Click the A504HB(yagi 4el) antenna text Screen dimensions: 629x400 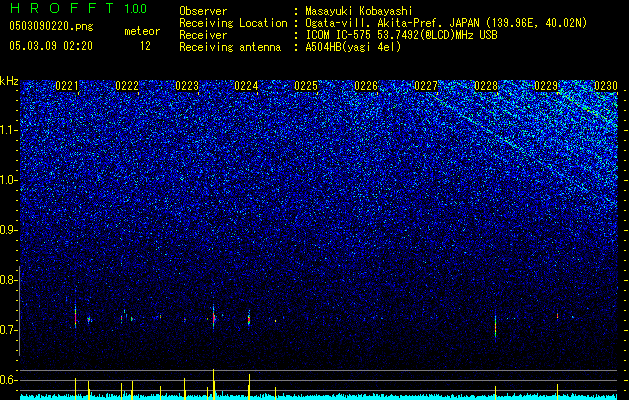(x=353, y=47)
